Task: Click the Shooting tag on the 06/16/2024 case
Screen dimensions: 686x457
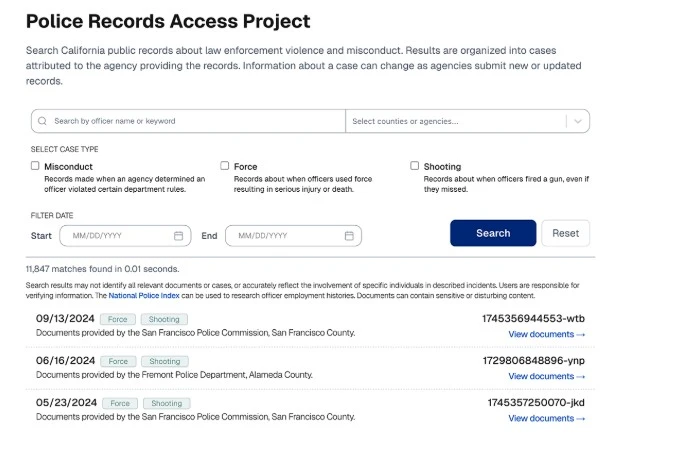Action: [165, 361]
